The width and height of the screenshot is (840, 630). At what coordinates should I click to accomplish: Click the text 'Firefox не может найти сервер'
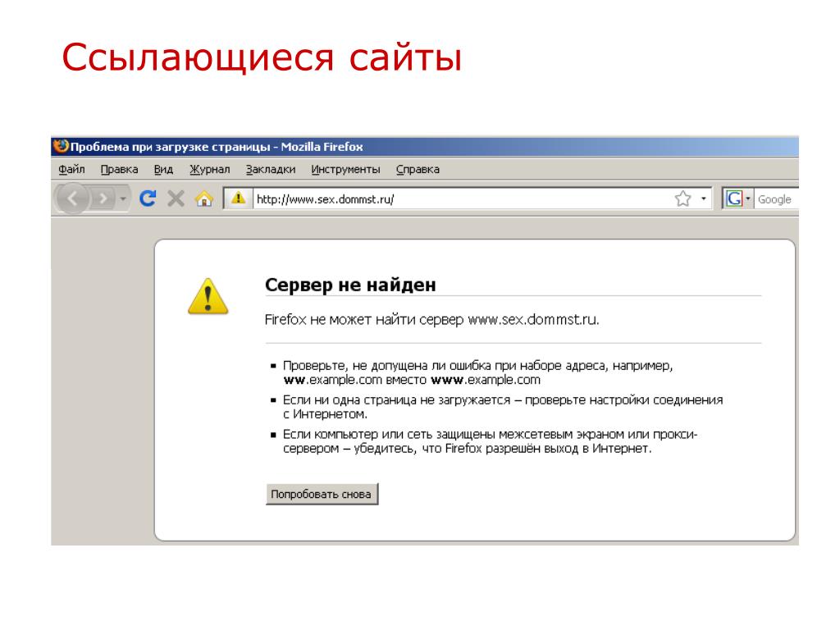pyautogui.click(x=363, y=320)
